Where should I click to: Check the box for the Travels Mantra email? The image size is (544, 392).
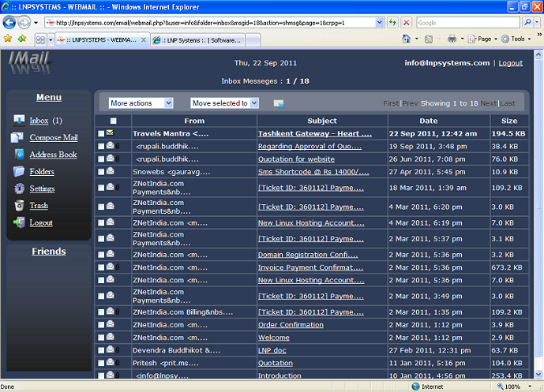click(x=100, y=134)
